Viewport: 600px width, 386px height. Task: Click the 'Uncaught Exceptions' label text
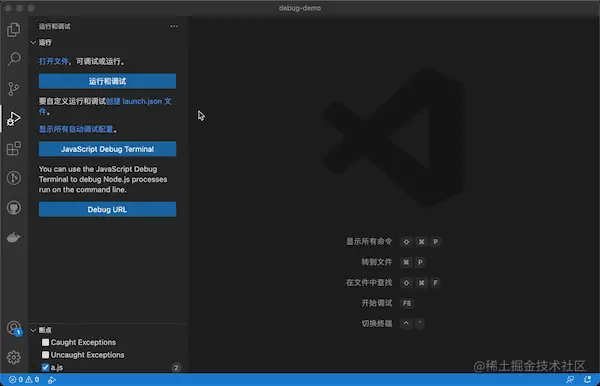click(x=87, y=355)
